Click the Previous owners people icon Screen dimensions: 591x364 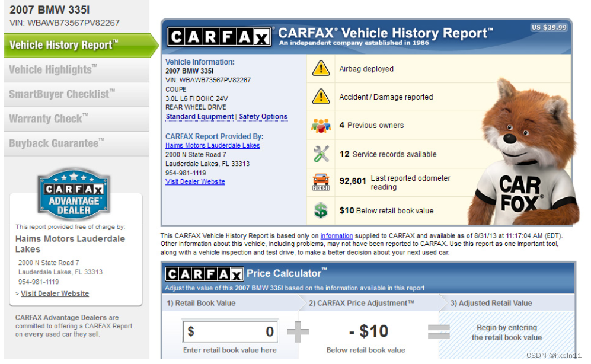pos(321,126)
